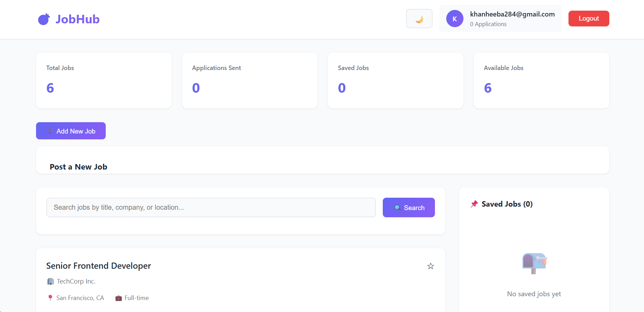The image size is (644, 312).
Task: Expand the Post a New Job panel
Action: (x=79, y=167)
